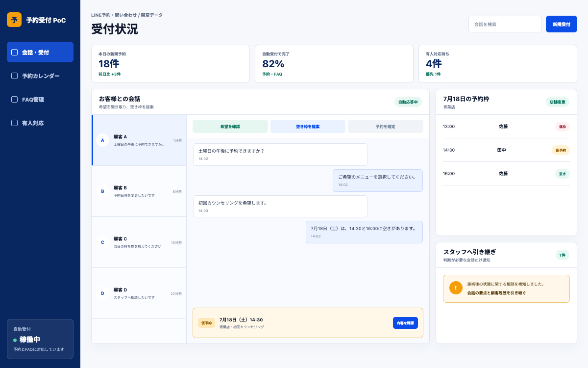The width and height of the screenshot is (588, 368).
Task: Click the message 土曜日の午後に予約できますか？
Action: pos(280,155)
